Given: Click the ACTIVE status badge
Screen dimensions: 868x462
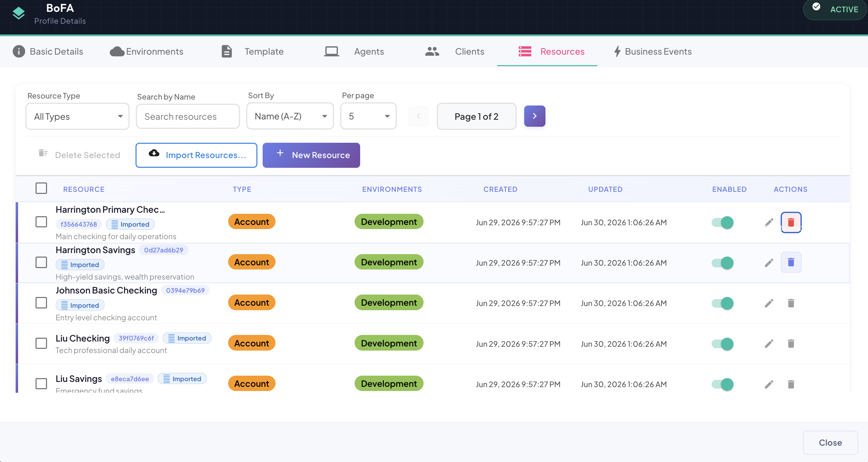Looking at the screenshot, I should pos(836,9).
